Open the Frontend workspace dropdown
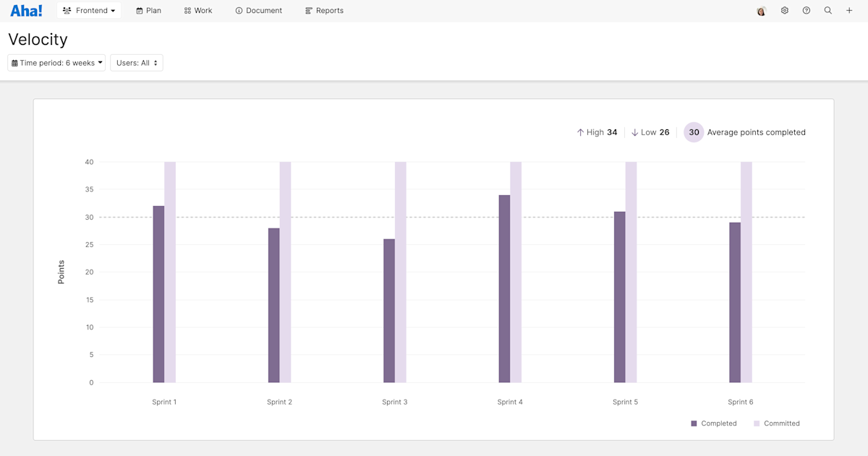 pos(88,10)
